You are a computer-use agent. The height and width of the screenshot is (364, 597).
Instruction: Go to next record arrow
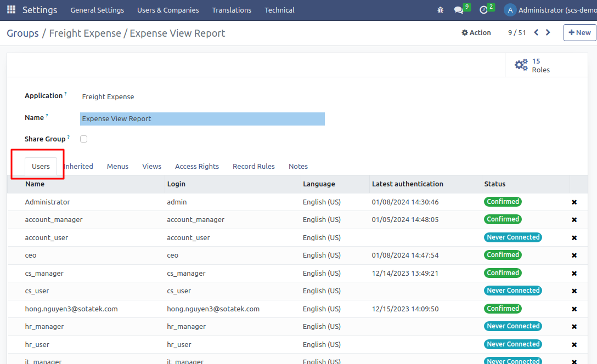point(548,33)
